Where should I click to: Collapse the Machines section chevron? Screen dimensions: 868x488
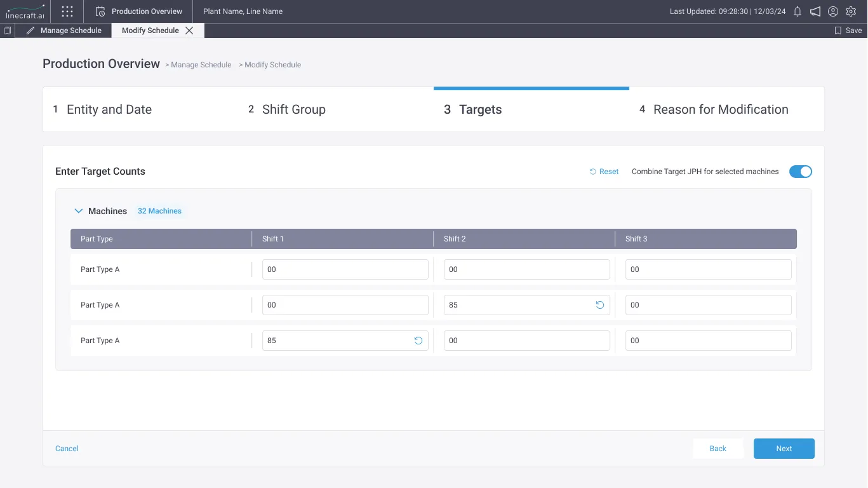point(79,211)
